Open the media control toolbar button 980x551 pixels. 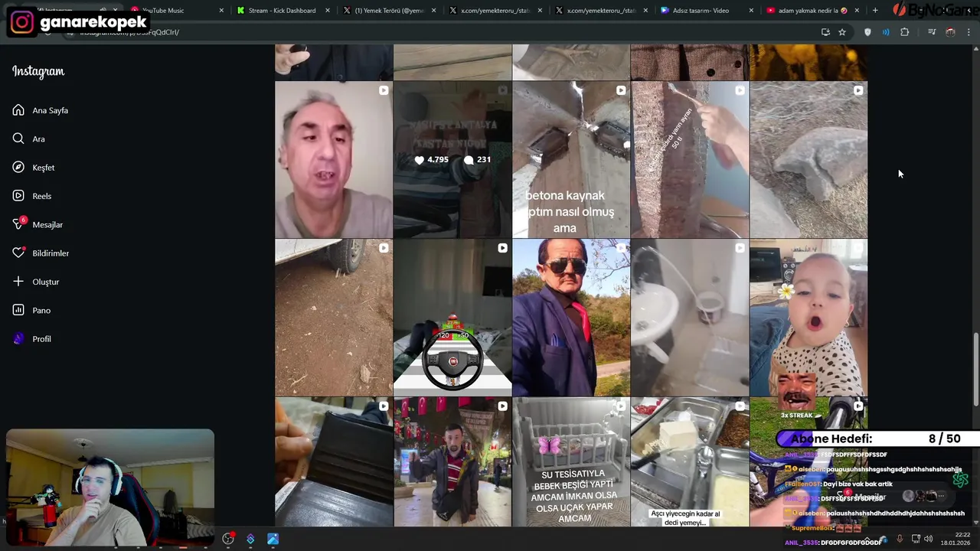pos(932,32)
